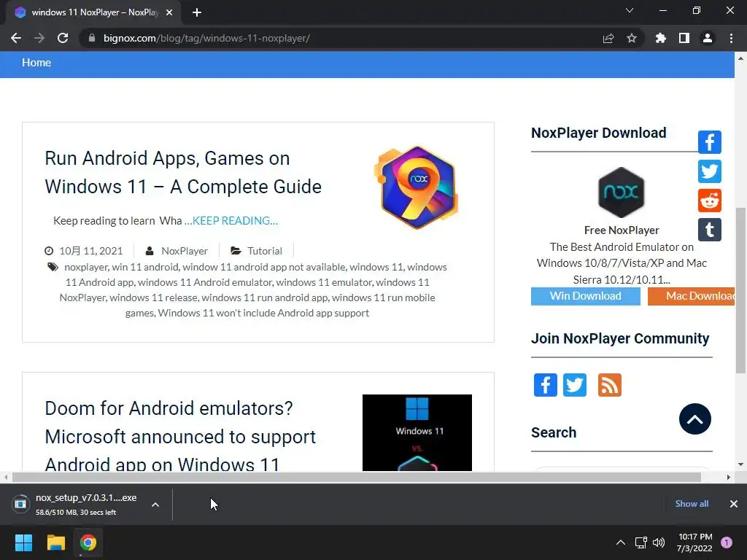Open the Windows 11 vs article thumbnail

point(417,432)
